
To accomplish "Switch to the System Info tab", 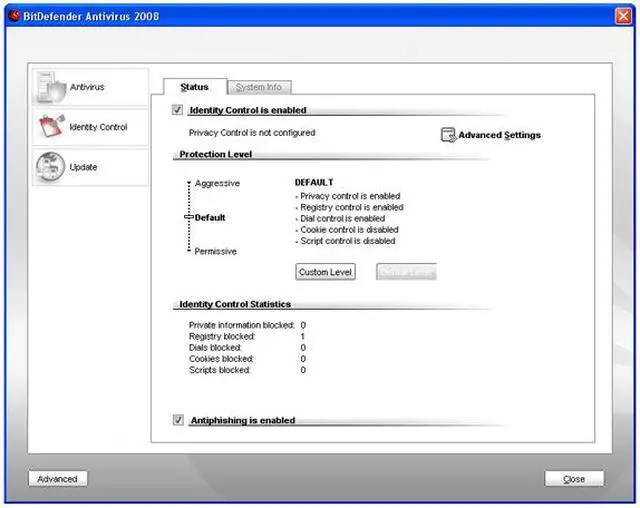I will 259,88.
